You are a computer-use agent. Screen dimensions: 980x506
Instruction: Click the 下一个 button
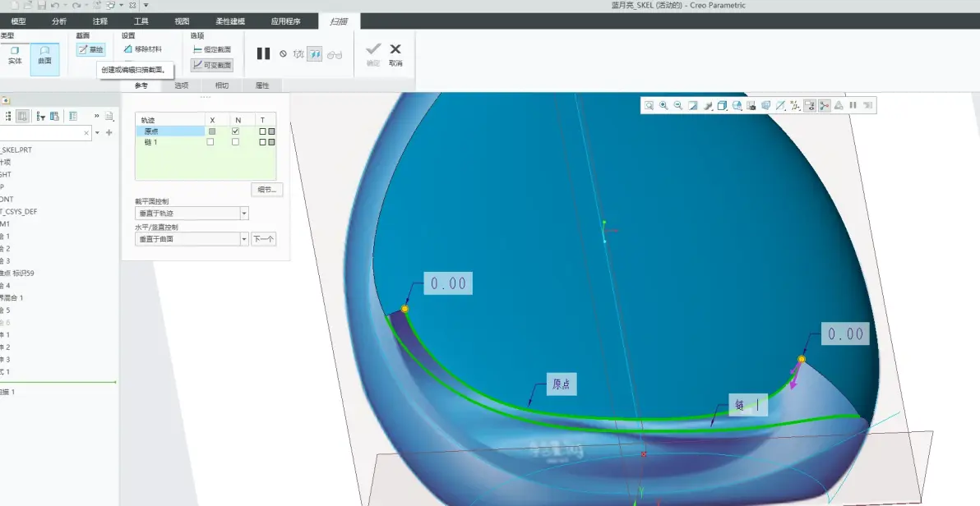click(263, 239)
